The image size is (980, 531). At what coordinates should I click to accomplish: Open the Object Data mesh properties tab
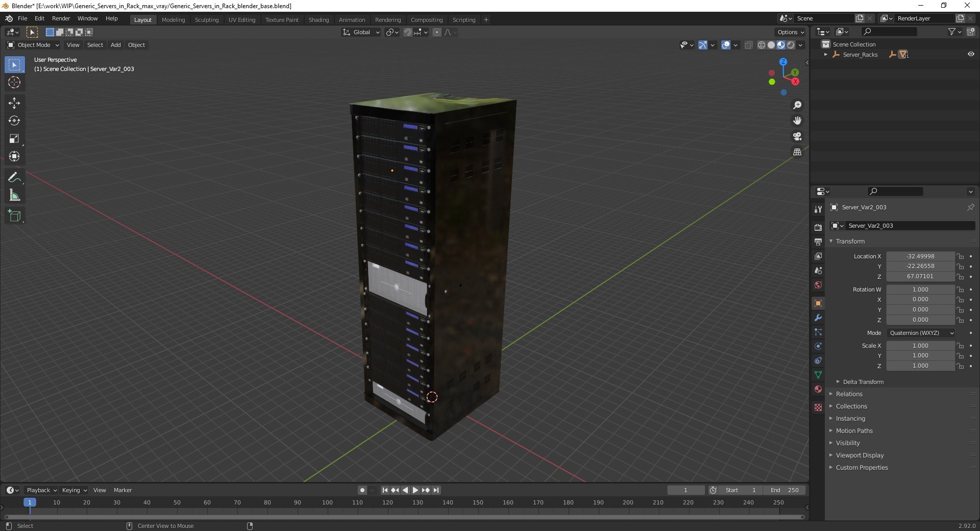[x=818, y=375]
